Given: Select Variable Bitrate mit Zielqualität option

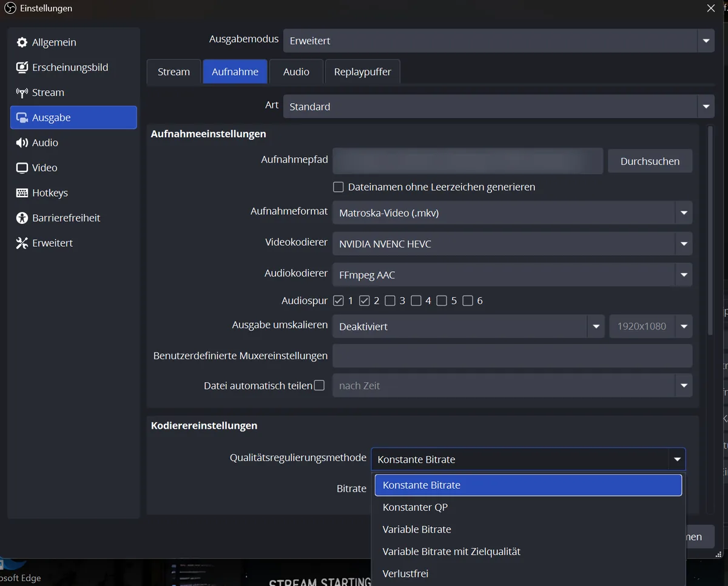Looking at the screenshot, I should 528,551.
